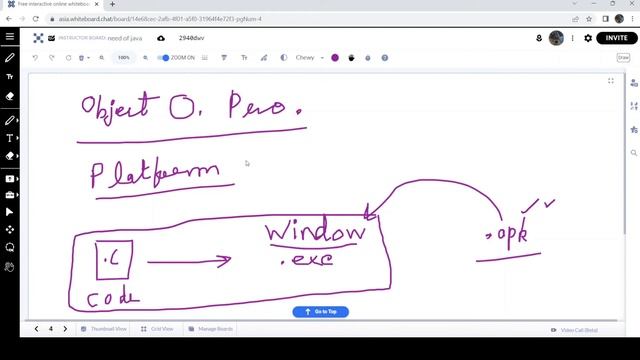Open the toolbox briefcase icon in sidebar
This screenshot has height=360, width=640.
pyautogui.click(x=10, y=195)
